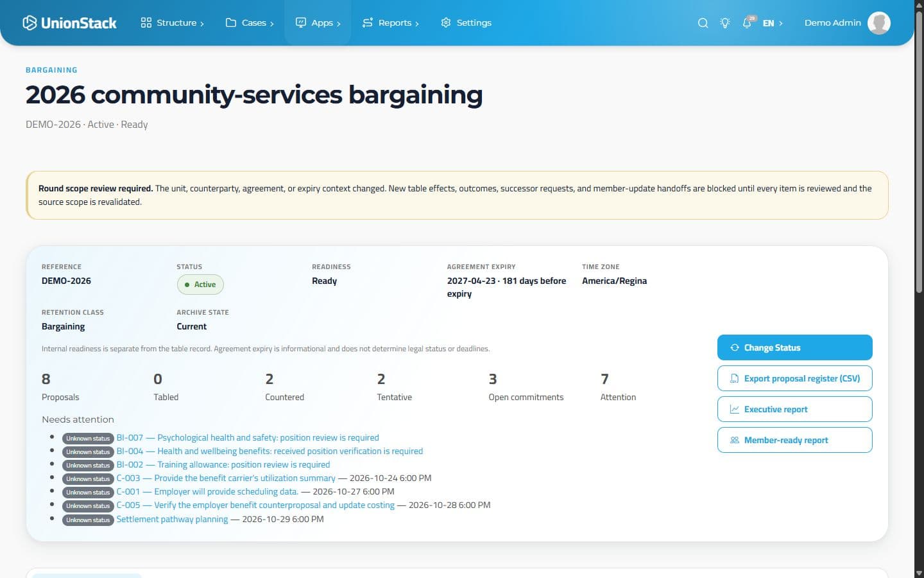
Task: Expand the Structure menu chevron
Action: click(x=202, y=24)
